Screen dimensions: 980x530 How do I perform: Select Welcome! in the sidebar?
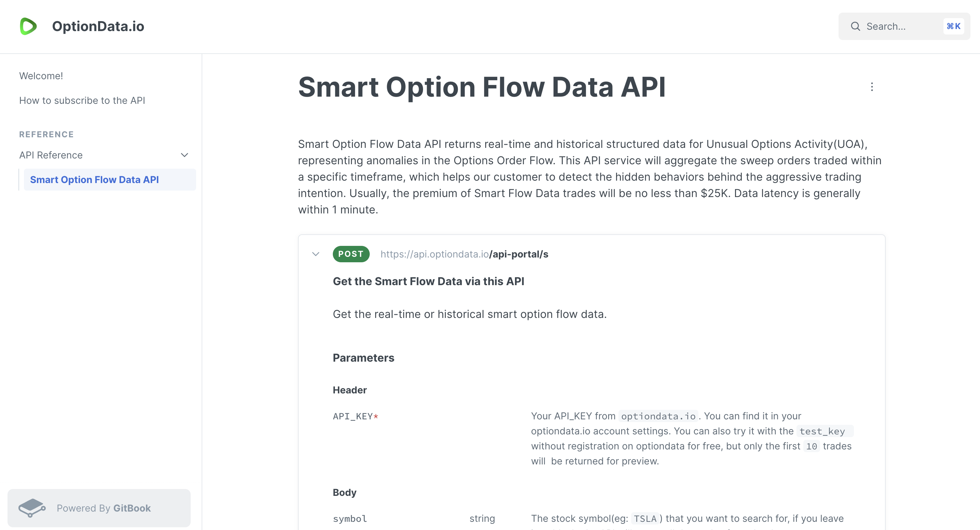pos(41,76)
